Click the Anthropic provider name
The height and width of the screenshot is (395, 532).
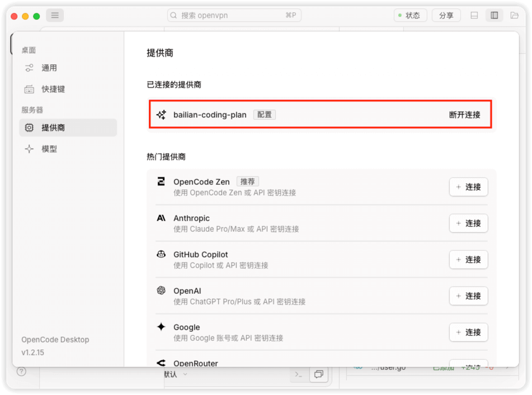pyautogui.click(x=192, y=218)
